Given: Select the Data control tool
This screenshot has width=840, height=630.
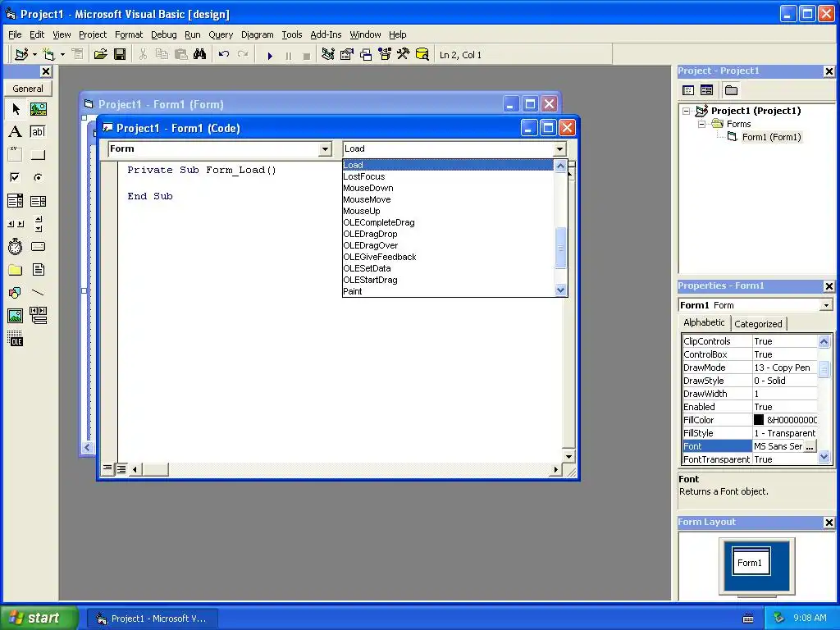Looking at the screenshot, I should 38,316.
